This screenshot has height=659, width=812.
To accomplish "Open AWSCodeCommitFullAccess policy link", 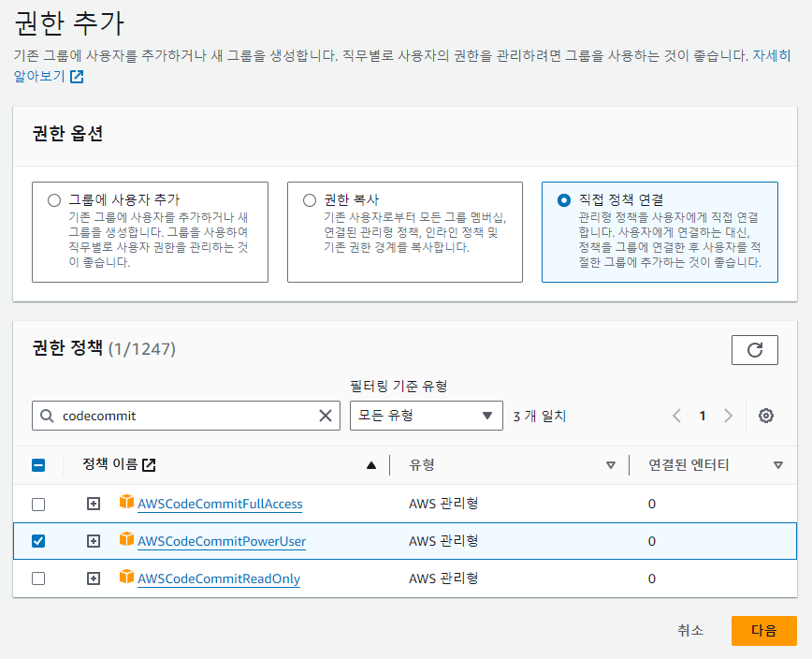I will [x=220, y=505].
